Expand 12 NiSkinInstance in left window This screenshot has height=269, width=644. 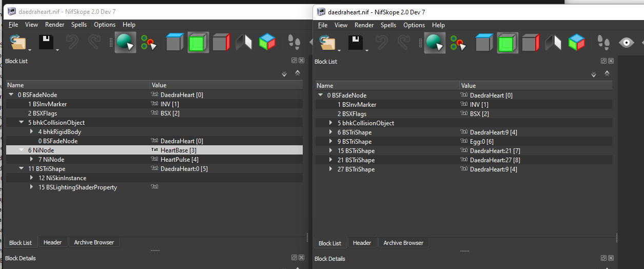[x=32, y=178]
